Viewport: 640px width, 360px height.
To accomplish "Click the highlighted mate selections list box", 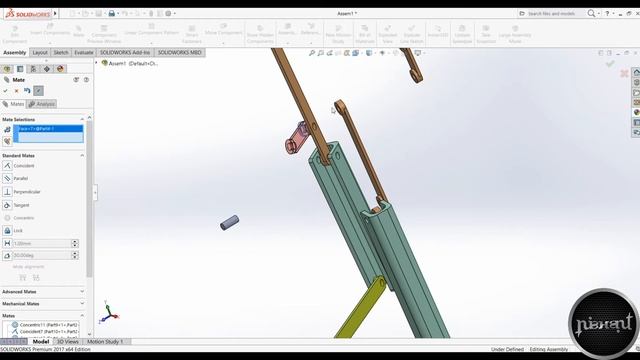I will pyautogui.click(x=48, y=134).
